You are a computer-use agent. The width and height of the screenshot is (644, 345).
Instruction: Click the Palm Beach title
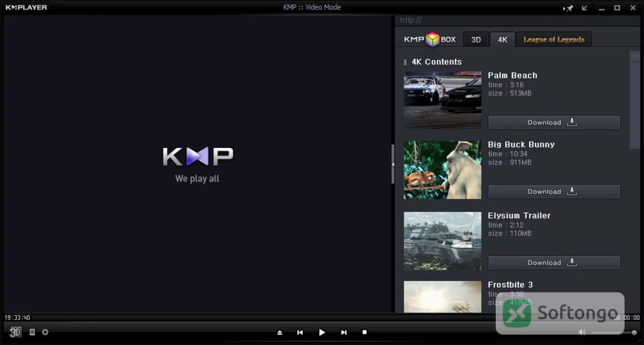[x=513, y=76]
